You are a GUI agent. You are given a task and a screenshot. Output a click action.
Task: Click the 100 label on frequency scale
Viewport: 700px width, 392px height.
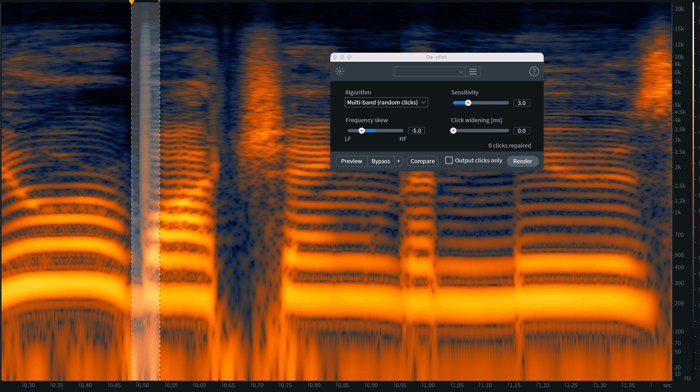tap(679, 331)
